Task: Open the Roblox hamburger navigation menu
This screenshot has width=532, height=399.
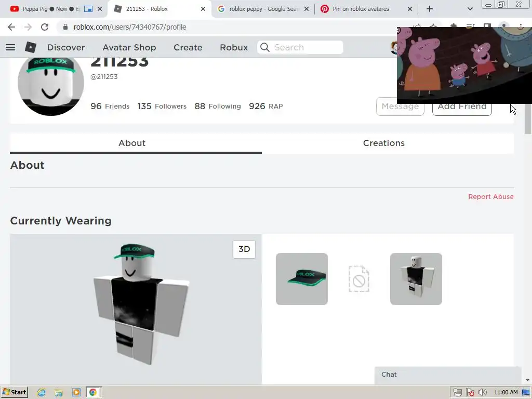Action: click(10, 47)
